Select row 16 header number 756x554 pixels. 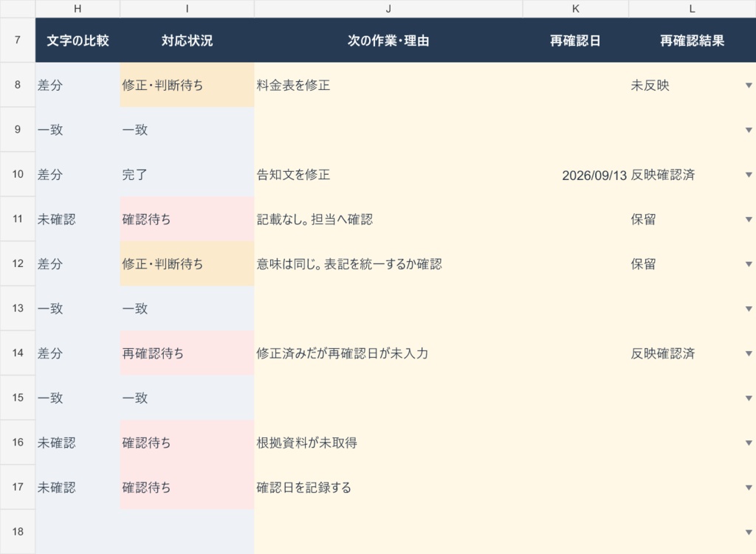(18, 442)
